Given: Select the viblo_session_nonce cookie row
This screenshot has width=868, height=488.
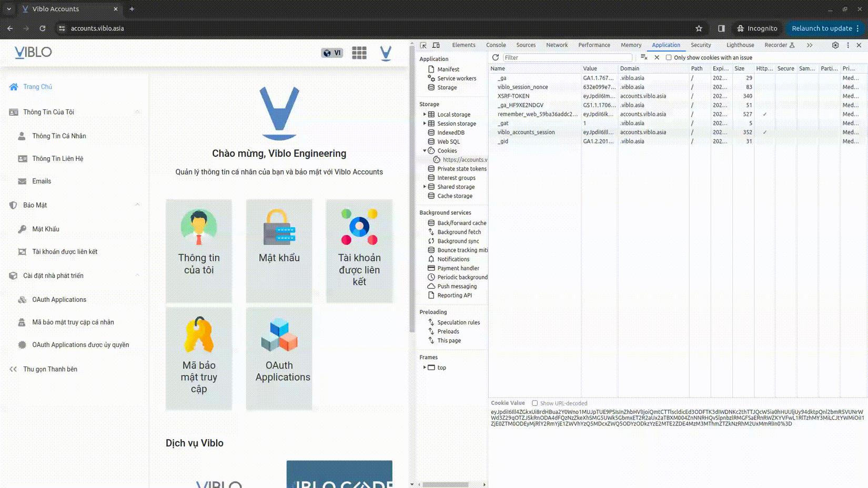Looking at the screenshot, I should click(678, 87).
